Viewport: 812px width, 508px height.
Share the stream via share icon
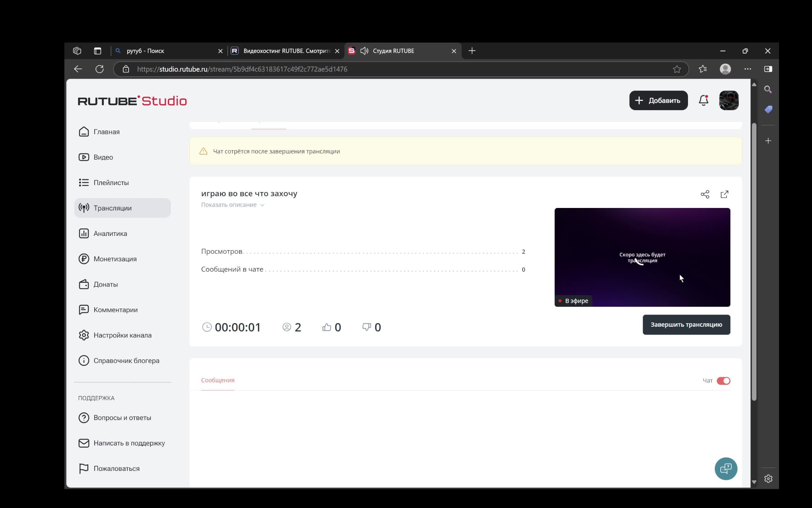coord(705,194)
